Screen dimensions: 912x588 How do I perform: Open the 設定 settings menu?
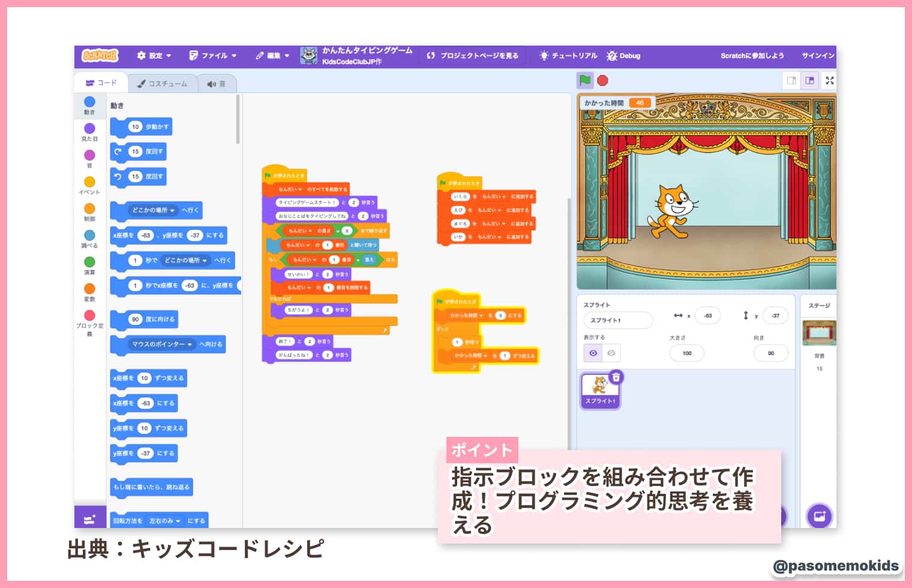pyautogui.click(x=154, y=56)
